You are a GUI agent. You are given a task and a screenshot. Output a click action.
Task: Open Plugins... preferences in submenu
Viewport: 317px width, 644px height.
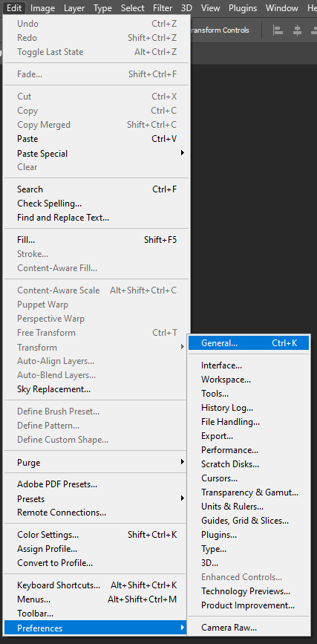pos(249,535)
